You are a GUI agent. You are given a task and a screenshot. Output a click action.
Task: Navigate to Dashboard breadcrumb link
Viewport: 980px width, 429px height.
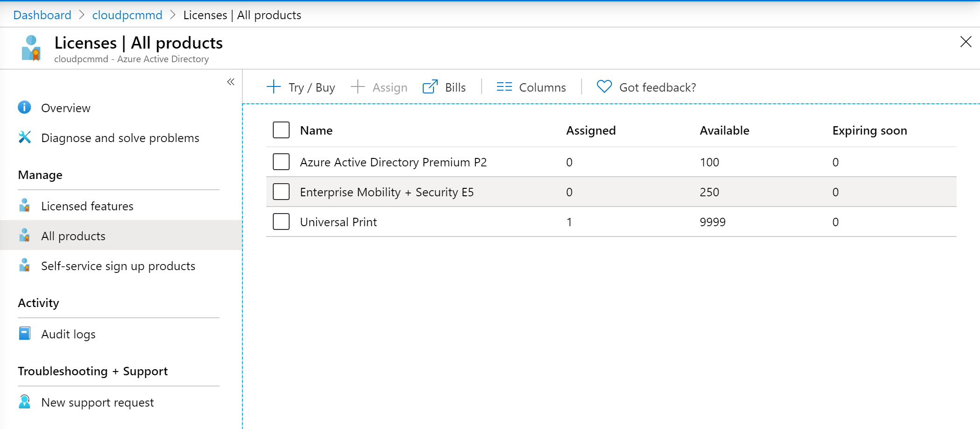coord(42,15)
